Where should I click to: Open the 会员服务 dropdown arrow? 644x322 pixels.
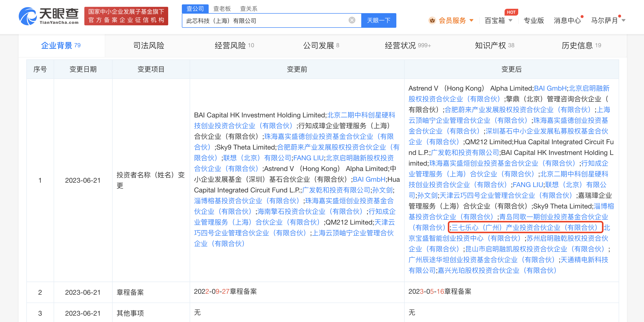(471, 20)
